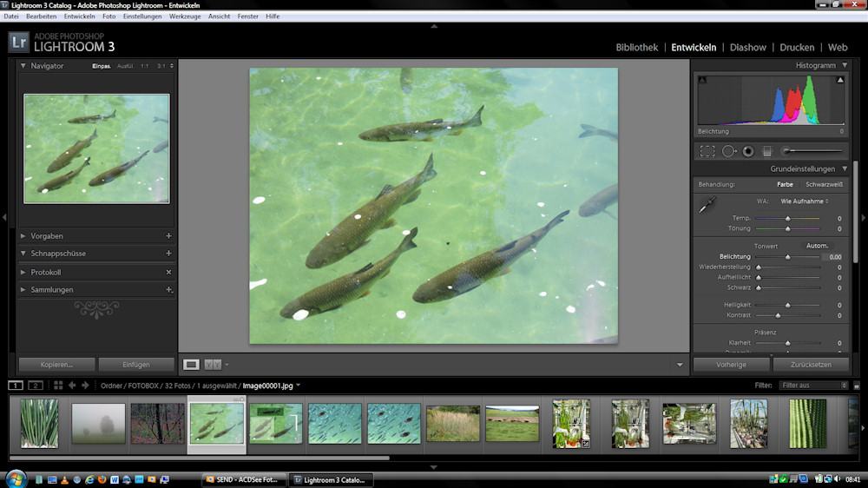
Task: Toggle highlight clipping indicator in histogram
Action: (839, 81)
